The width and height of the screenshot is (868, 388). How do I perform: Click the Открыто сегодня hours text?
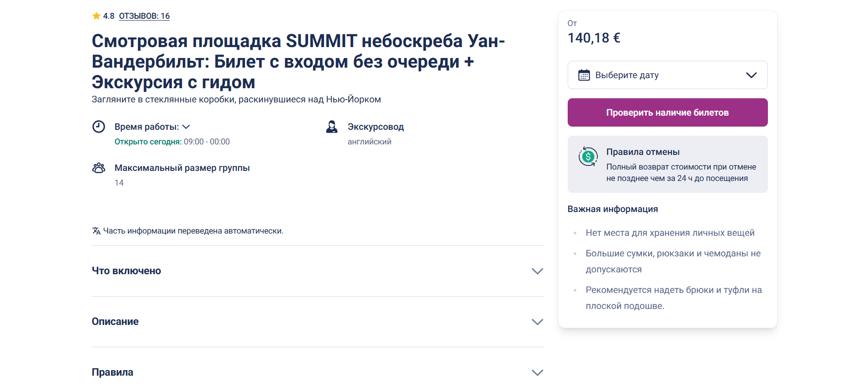tap(172, 142)
